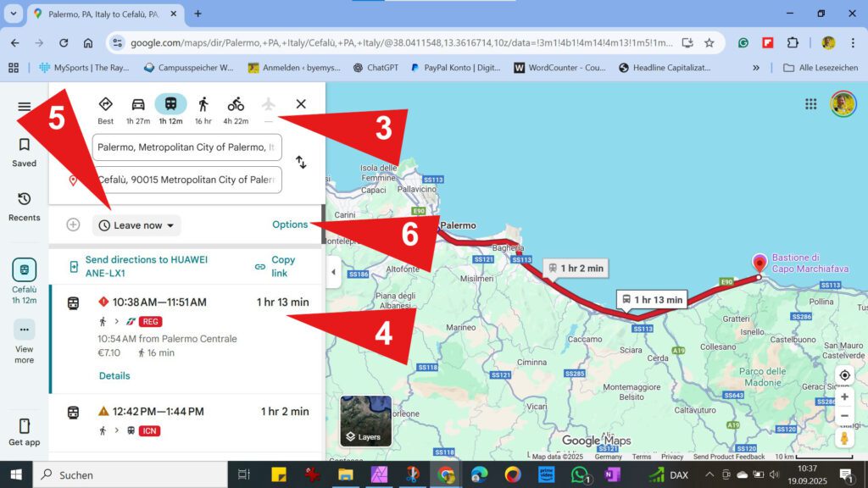Click Details for the 10:38 AM route
Screen dimensions: 868x488
tap(114, 375)
